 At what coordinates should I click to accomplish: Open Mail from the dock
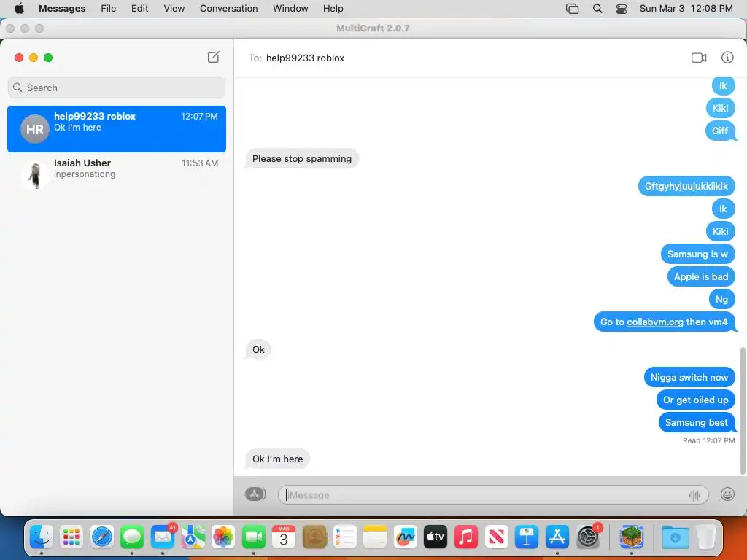coord(163,537)
